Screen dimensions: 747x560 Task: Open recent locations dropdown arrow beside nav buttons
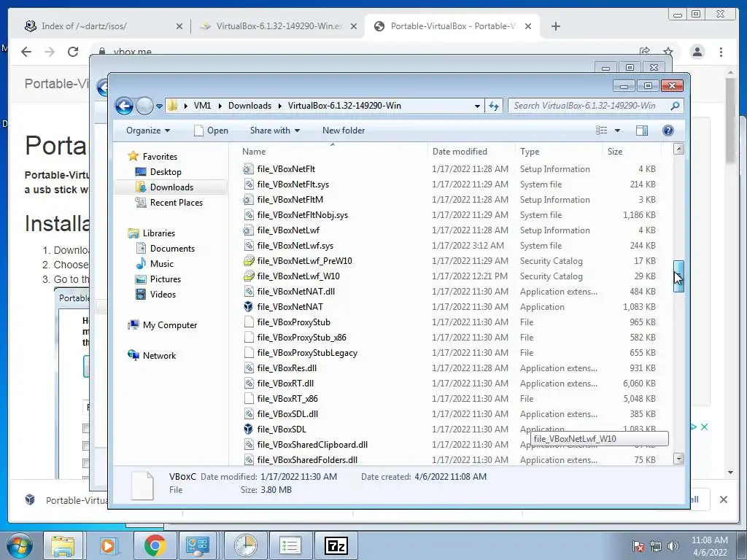point(159,106)
